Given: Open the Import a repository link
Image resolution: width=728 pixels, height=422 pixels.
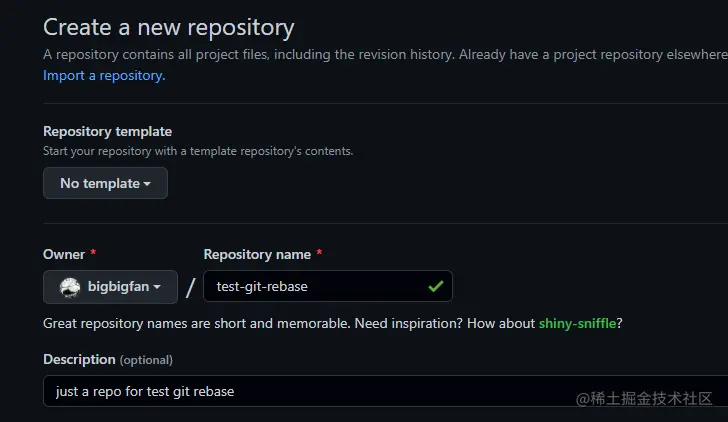Looking at the screenshot, I should [104, 75].
